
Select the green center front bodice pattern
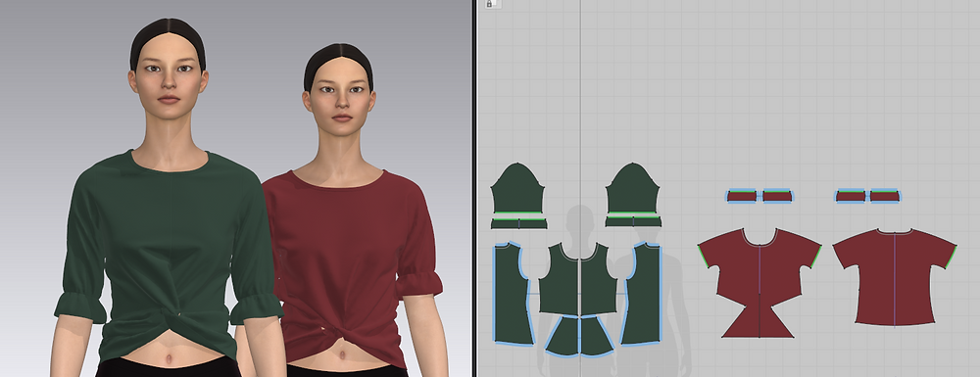pos(579,278)
